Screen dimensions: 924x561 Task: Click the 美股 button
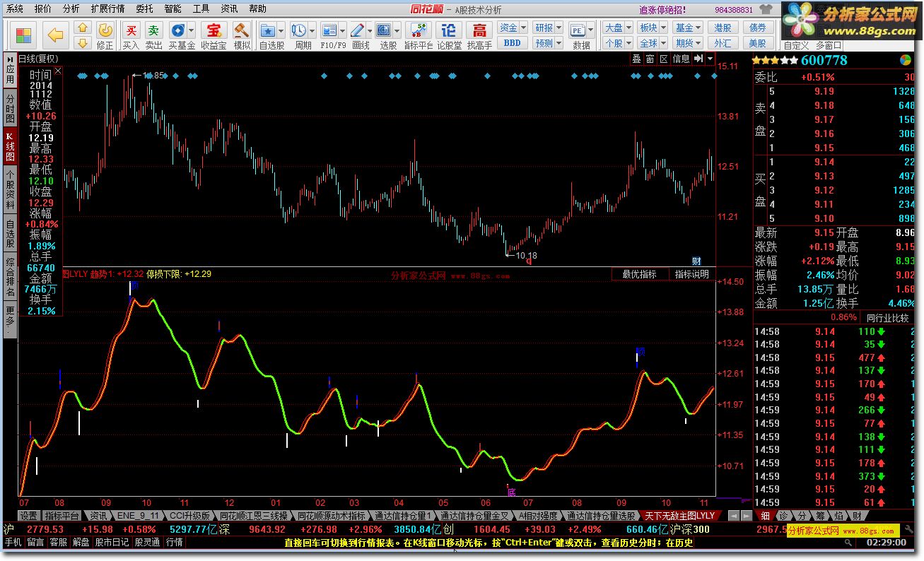pyautogui.click(x=757, y=43)
